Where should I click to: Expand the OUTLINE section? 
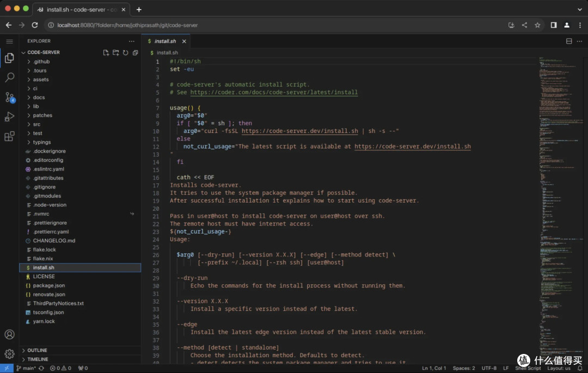80,350
